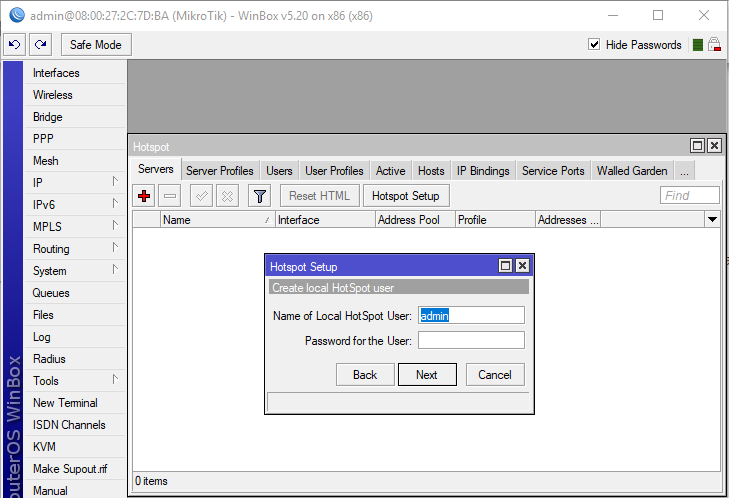Switch to the Active tab

tap(391, 171)
